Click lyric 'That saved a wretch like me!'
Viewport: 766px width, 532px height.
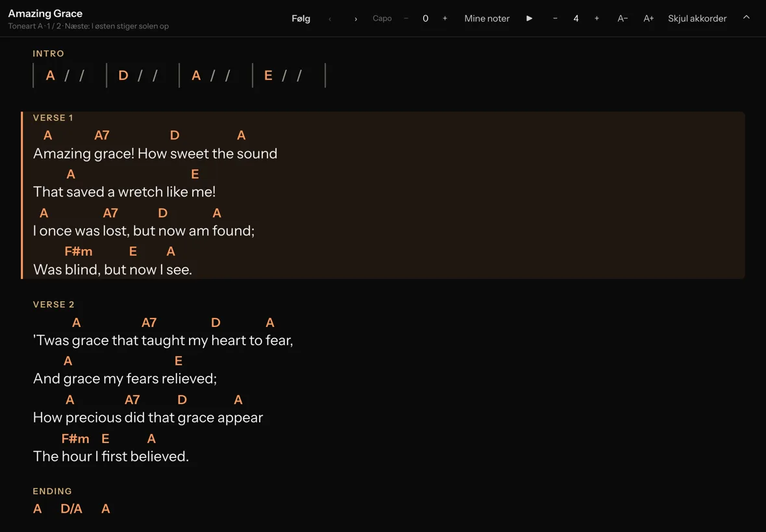(125, 192)
